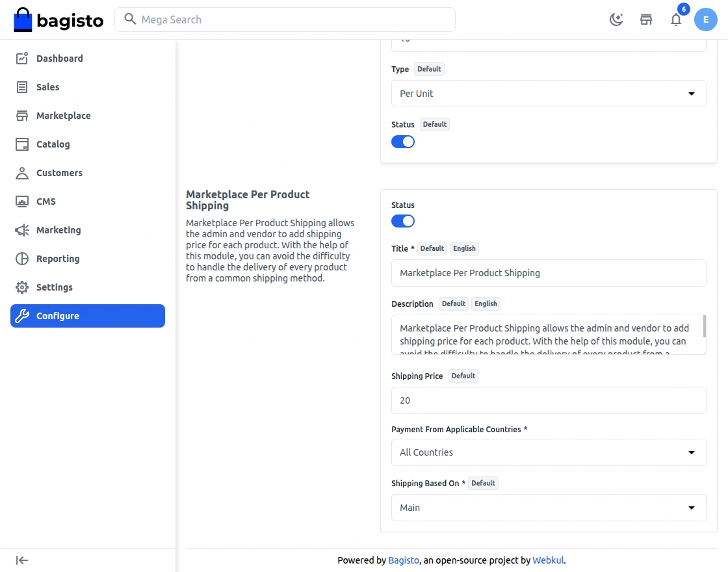Click the Dashboard chart icon
The image size is (728, 572).
coord(22,58)
